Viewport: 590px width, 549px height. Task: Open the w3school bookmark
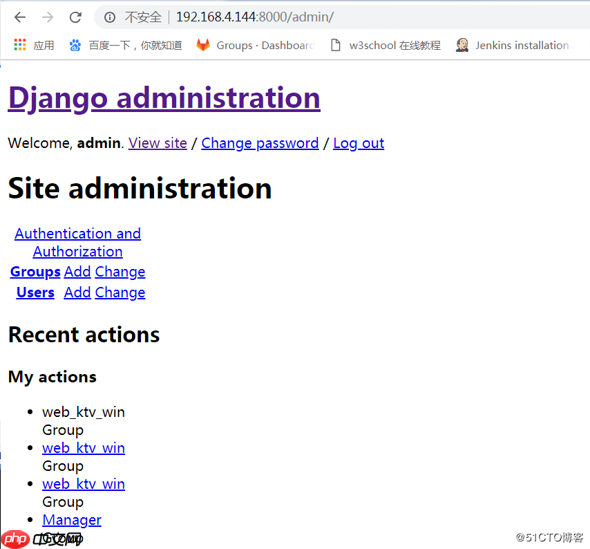pyautogui.click(x=385, y=46)
